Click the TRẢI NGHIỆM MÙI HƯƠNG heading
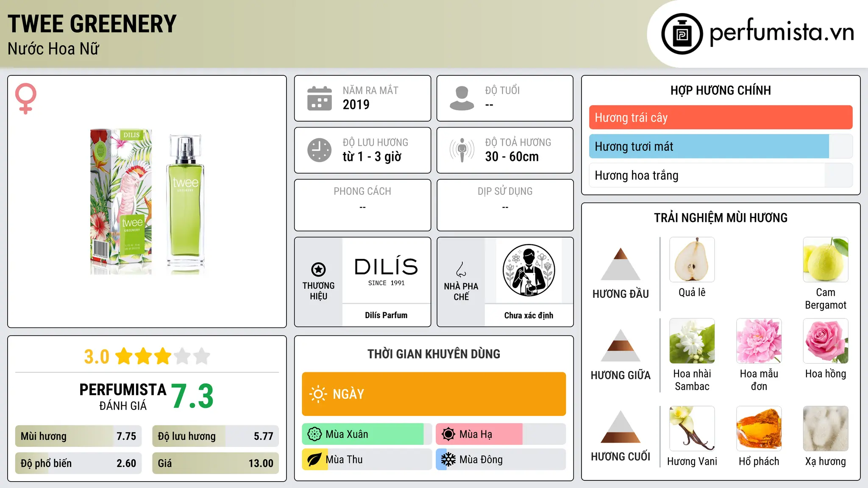This screenshot has height=488, width=868. click(721, 218)
